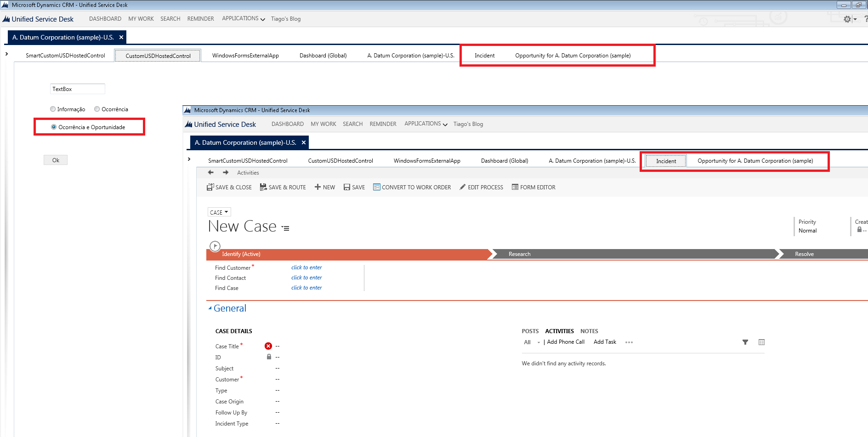This screenshot has width=868, height=437.
Task: Select the Ocorrência radio button
Action: 97,109
